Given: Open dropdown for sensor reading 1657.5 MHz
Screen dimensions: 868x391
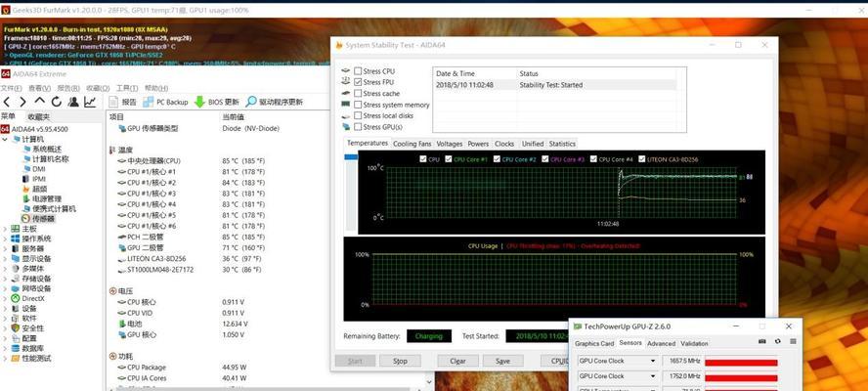Looking at the screenshot, I should pos(653,361).
